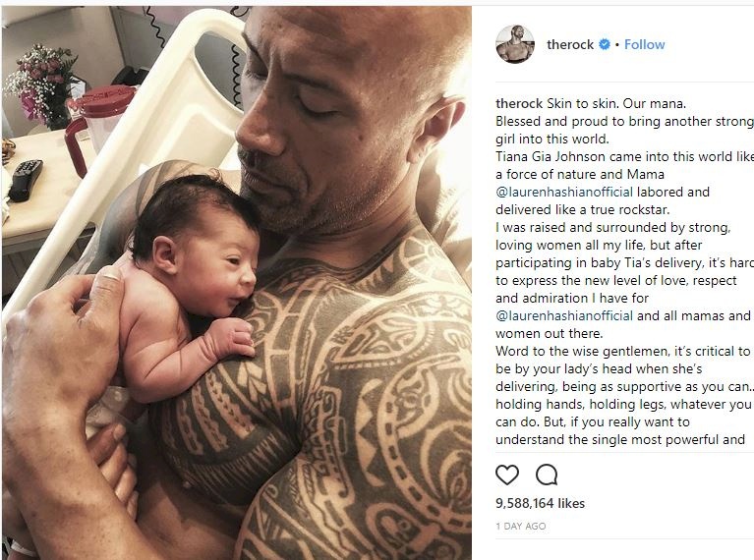
Task: Click "Skin to skin. Our mana." caption text
Action: coord(616,103)
